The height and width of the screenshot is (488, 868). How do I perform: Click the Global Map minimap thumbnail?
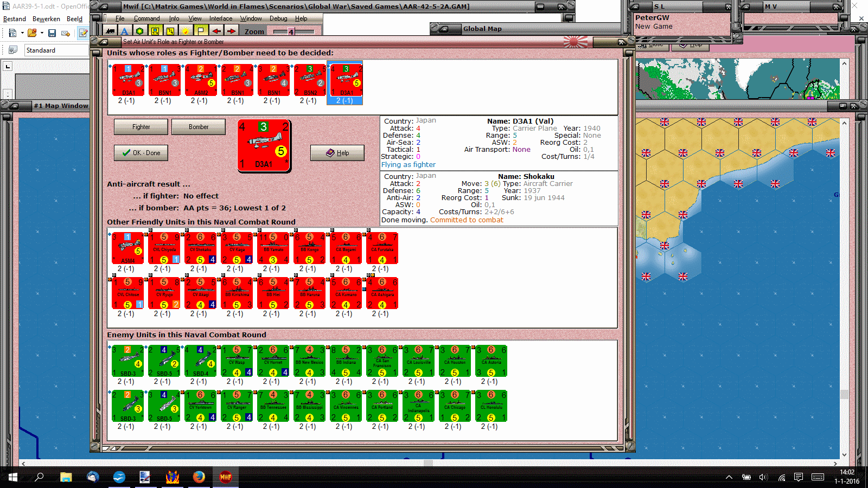[738, 79]
